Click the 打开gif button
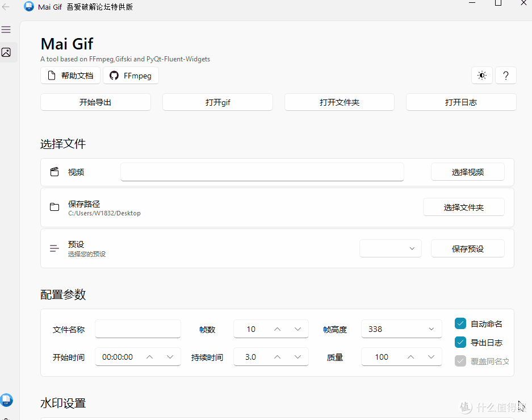 click(x=217, y=102)
